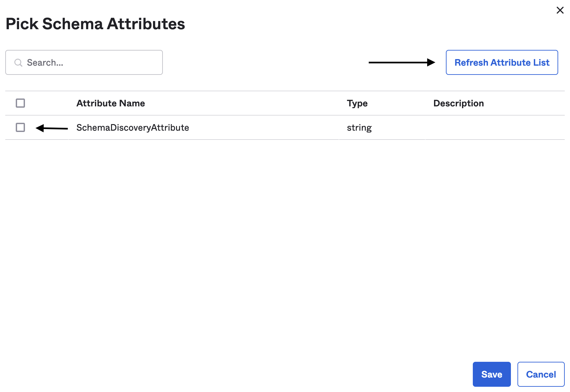Click empty space right of the search field
The height and width of the screenshot is (392, 570).
tap(263, 62)
